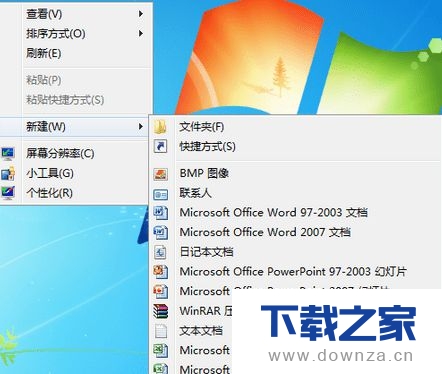Choose 屏幕分辨率(C) from the context menu
Viewport: 442px width, 374px height.
point(75,153)
